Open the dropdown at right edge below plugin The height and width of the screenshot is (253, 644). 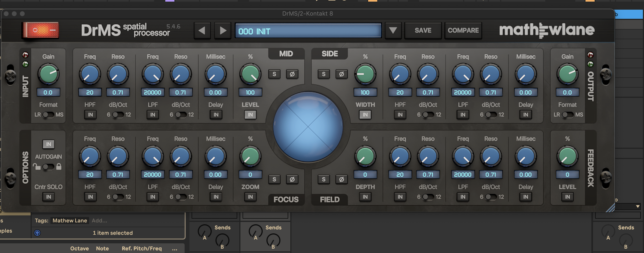point(638,206)
